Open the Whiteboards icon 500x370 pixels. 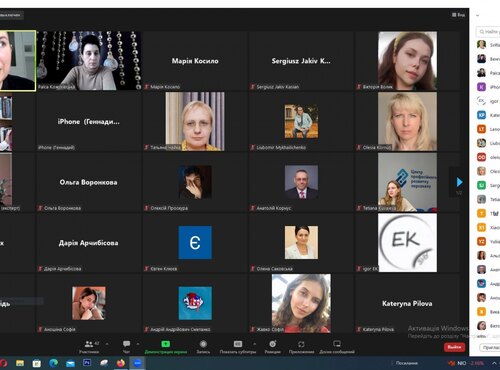click(x=337, y=344)
